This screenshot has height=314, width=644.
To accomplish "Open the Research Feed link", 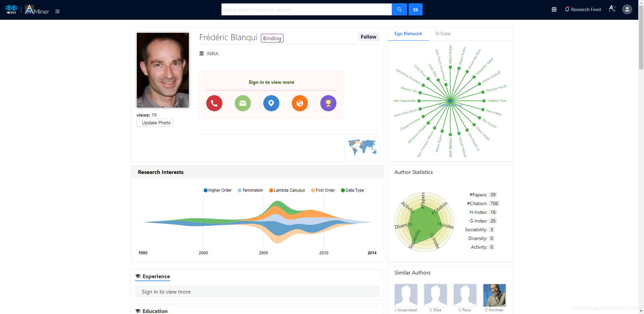I will click(586, 9).
